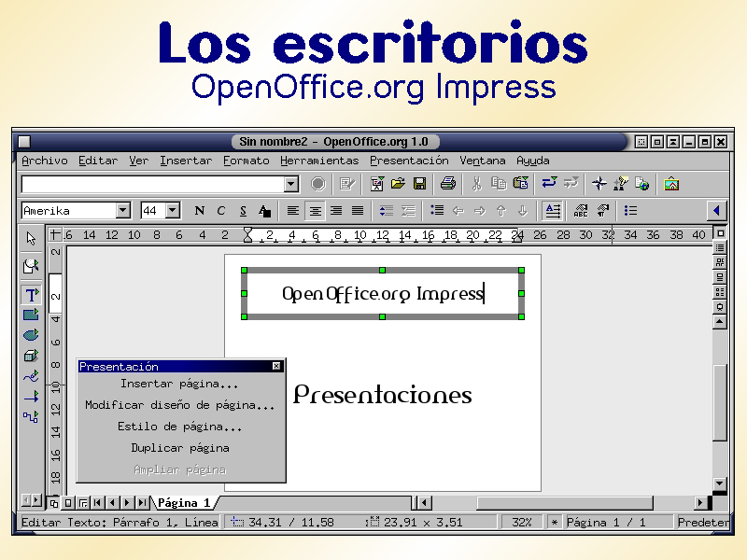Enable centered text alignment
Image resolution: width=747 pixels, height=560 pixels.
coord(315,211)
